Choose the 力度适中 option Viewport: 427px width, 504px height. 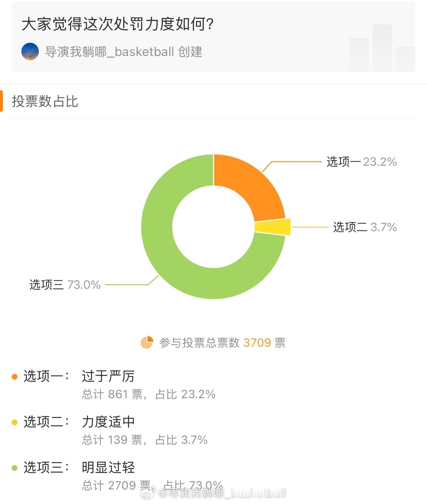(x=108, y=422)
